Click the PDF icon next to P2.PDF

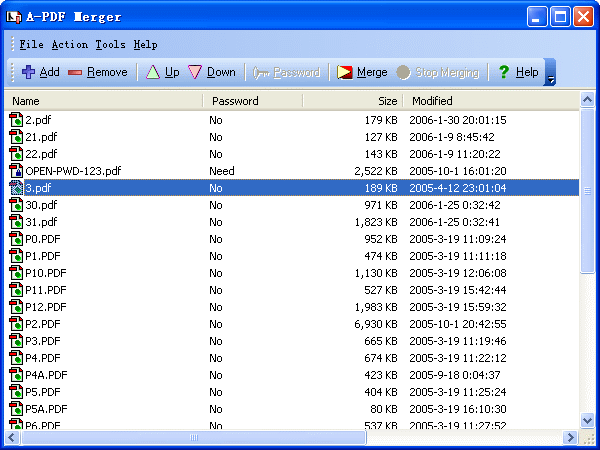pos(16,324)
